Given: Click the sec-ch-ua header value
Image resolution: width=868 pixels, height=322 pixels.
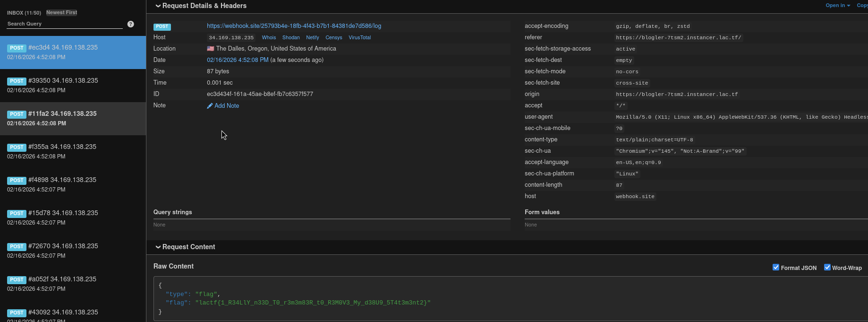Looking at the screenshot, I should point(680,151).
